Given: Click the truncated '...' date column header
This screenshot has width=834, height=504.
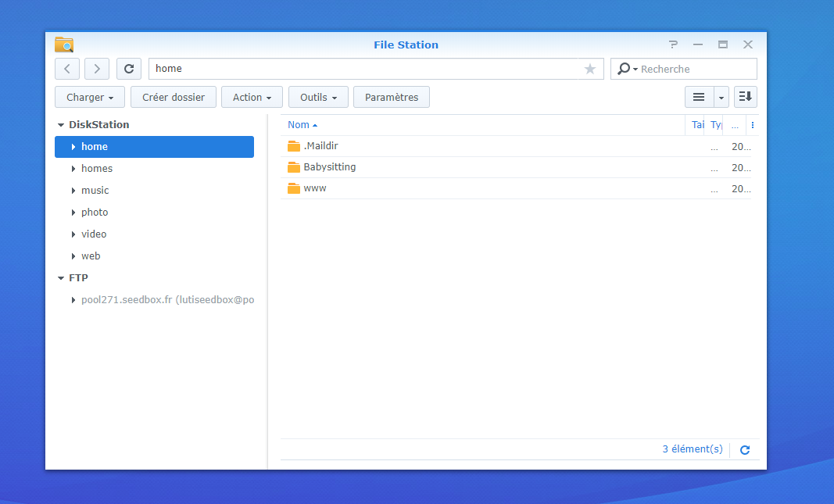Looking at the screenshot, I should [735, 126].
